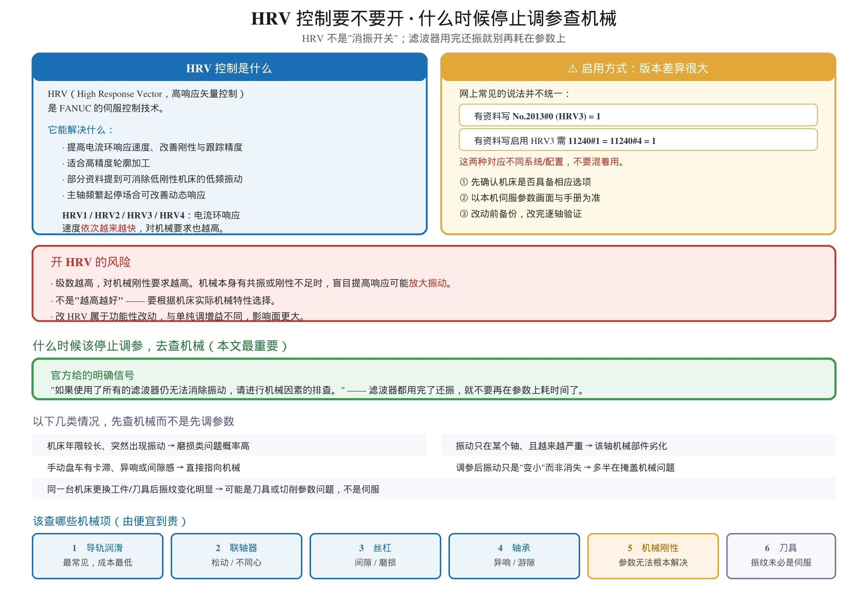Click step ② '以本机伺服参数画面与手册为准'

point(529,198)
